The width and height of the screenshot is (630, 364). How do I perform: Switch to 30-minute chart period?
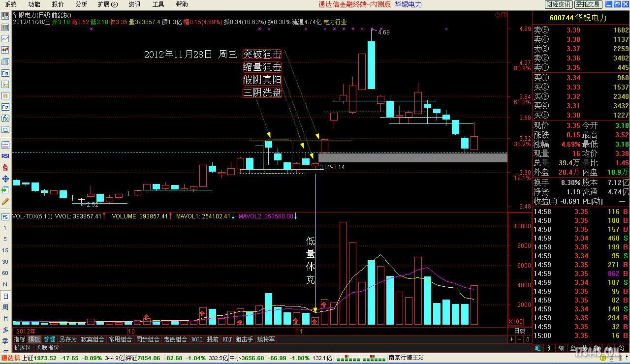point(5,262)
